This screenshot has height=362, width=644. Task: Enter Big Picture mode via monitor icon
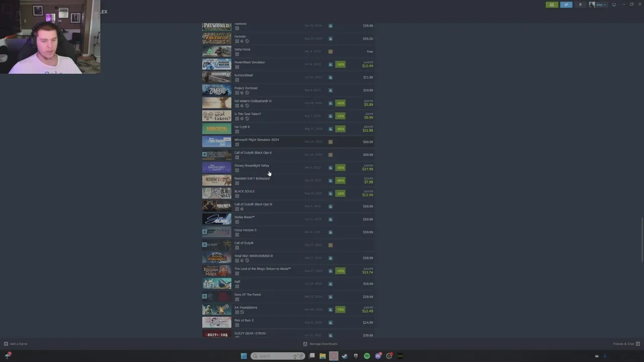[614, 5]
